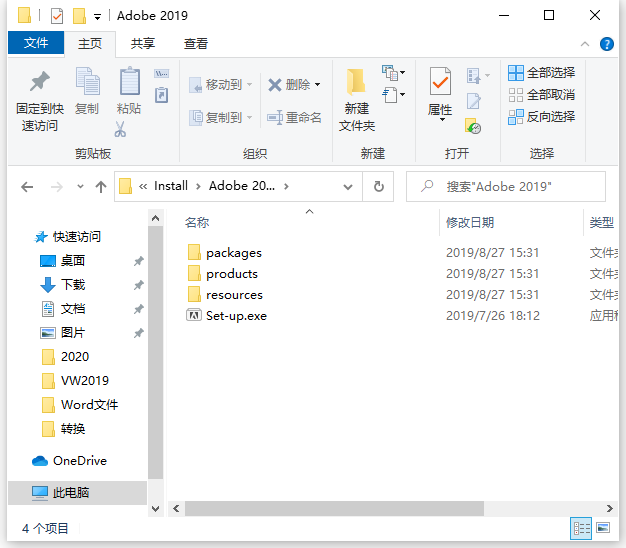The height and width of the screenshot is (548, 626).
Task: Click Adobe 20... breadcrumb segment
Action: coord(242,186)
